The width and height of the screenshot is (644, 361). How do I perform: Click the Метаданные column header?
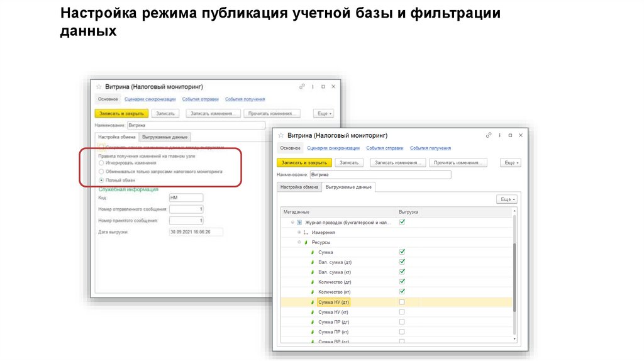338,212
